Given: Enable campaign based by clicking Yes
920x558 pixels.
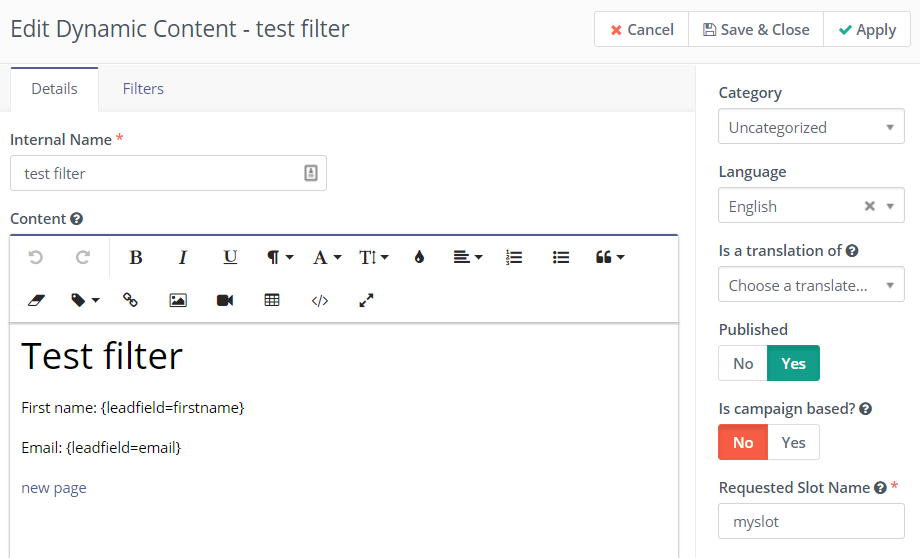Looking at the screenshot, I should (x=793, y=442).
